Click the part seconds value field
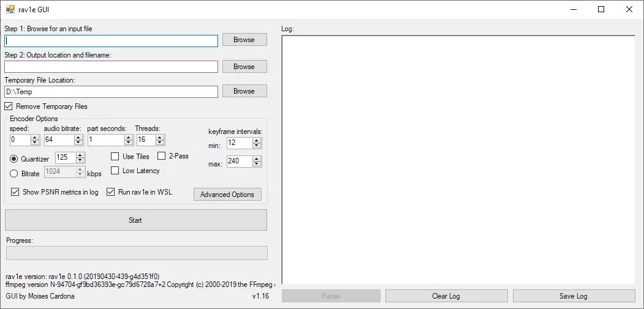Screen dimensions: 644x309 (x=105, y=140)
